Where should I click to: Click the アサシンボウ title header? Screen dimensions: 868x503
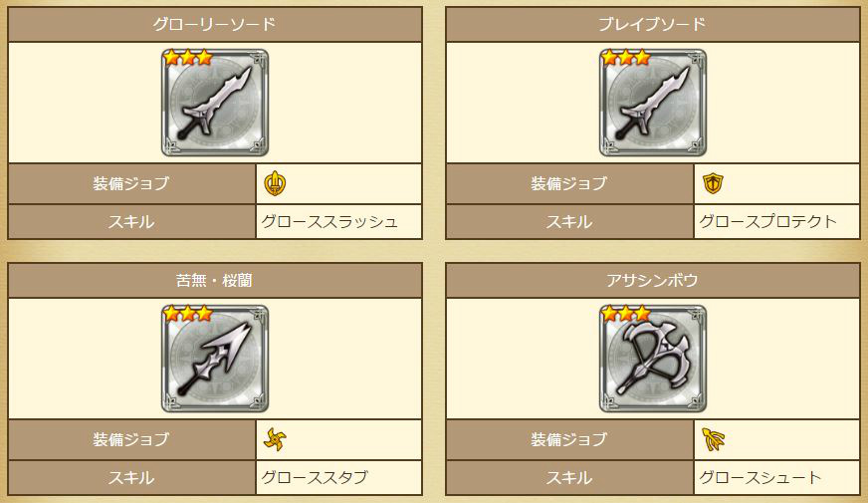[x=653, y=280]
